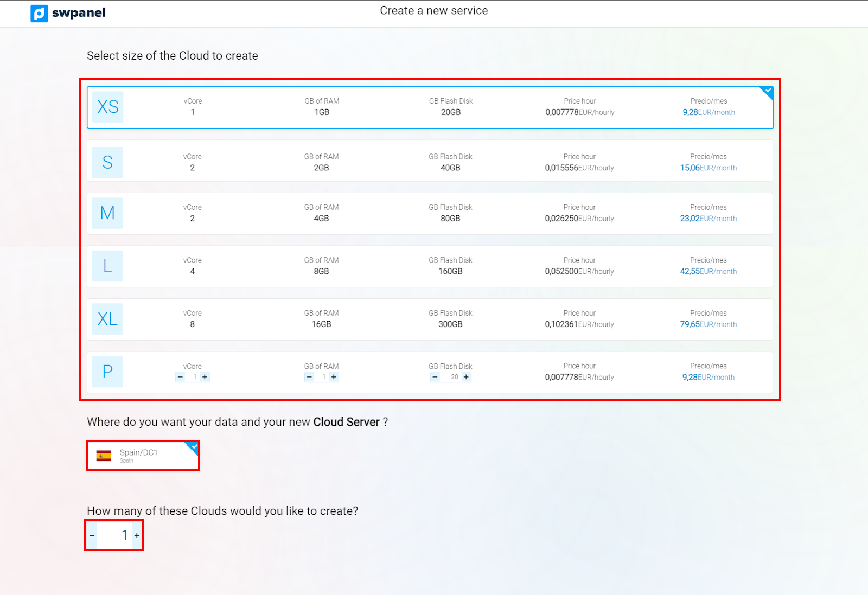Select the XS cloud size icon
Image resolution: width=868 pixels, height=595 pixels.
click(x=107, y=107)
